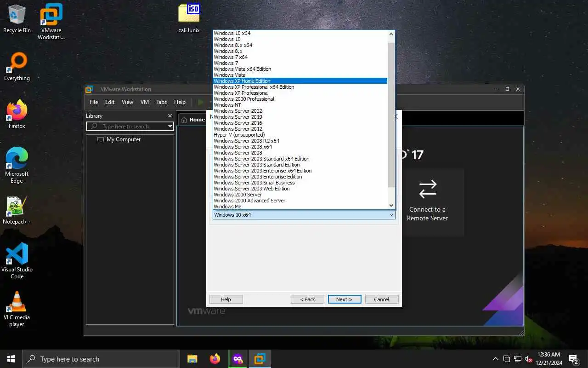Click the version combo box showing Windows 10 x64
The height and width of the screenshot is (368, 588).
click(304, 215)
